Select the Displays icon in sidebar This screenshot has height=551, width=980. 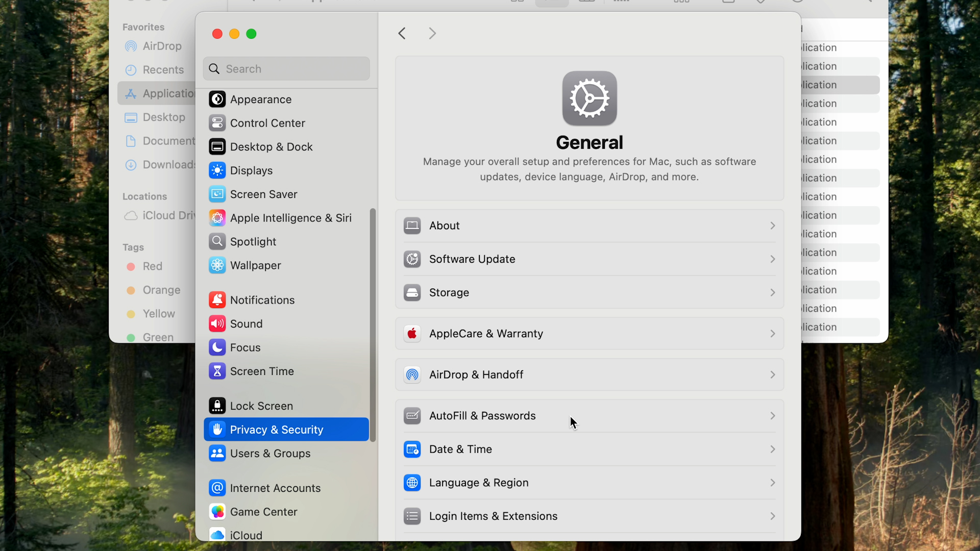coord(217,170)
